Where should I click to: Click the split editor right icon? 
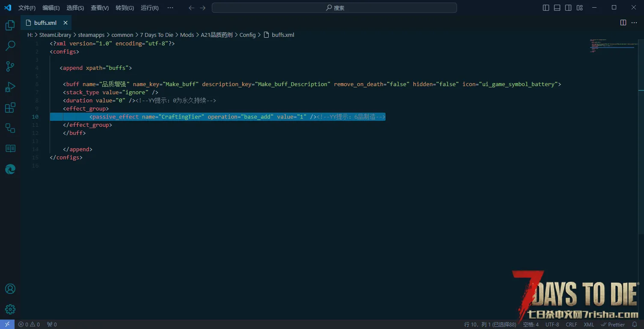pos(623,23)
